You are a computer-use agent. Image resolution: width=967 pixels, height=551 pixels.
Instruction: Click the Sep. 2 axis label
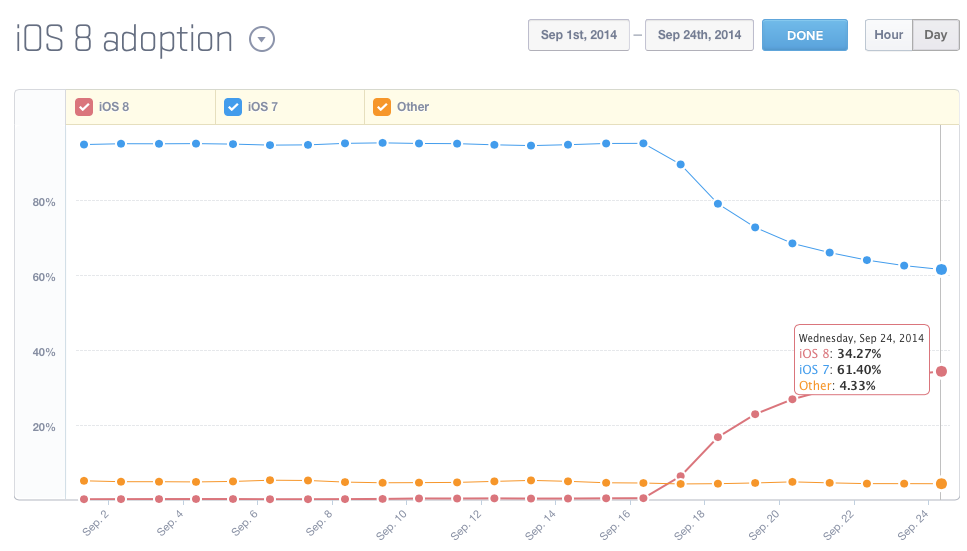pyautogui.click(x=96, y=523)
